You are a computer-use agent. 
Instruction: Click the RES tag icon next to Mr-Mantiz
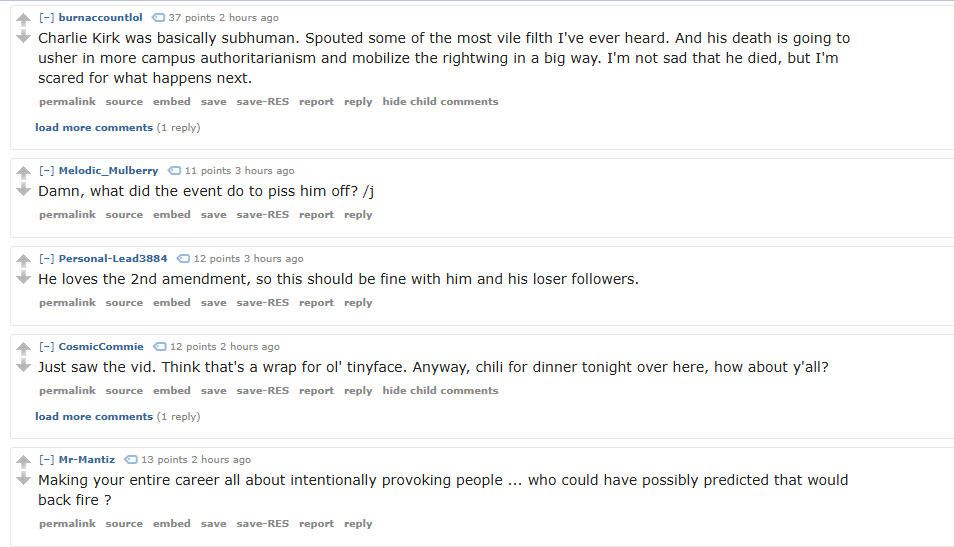point(130,460)
